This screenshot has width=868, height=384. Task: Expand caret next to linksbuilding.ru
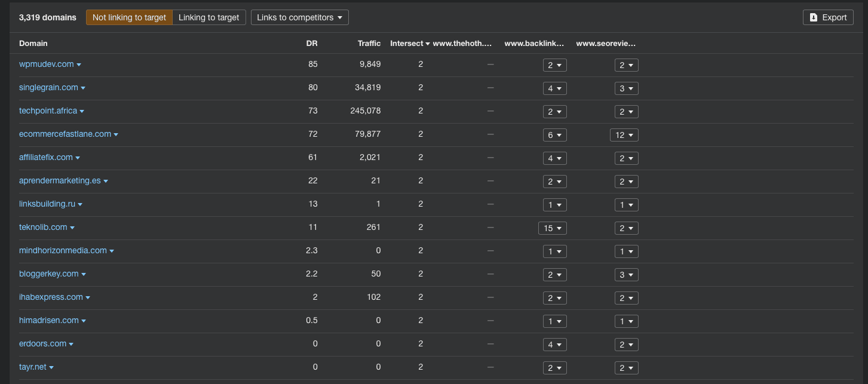(80, 204)
